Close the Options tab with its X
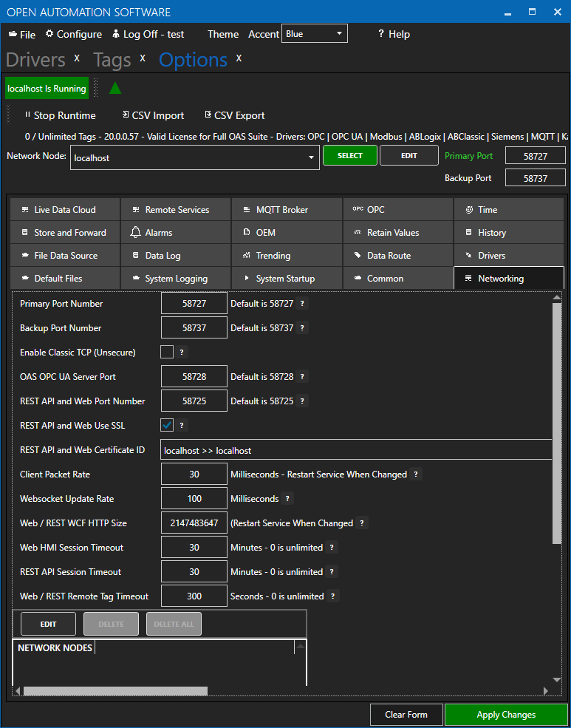The height and width of the screenshot is (728, 571). (239, 58)
